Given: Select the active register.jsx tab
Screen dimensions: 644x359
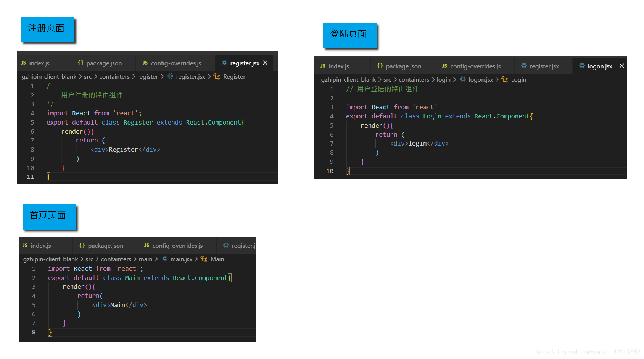Looking at the screenshot, I should [x=245, y=63].
